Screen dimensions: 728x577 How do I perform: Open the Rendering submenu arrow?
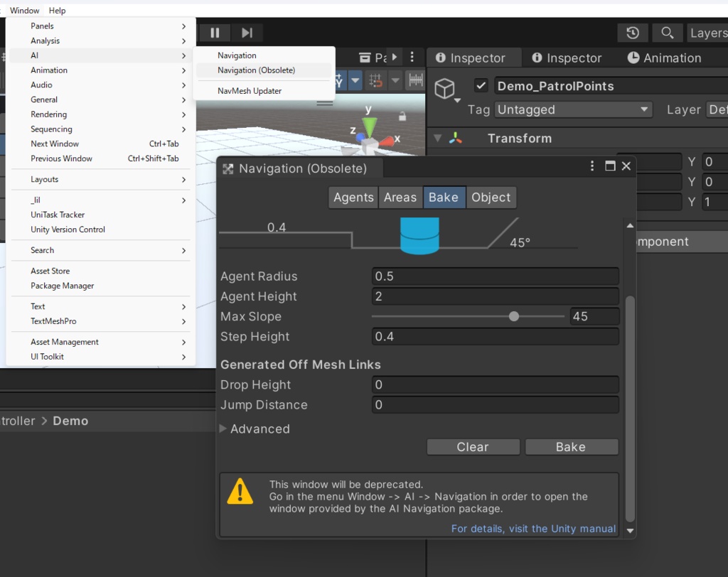click(x=184, y=114)
